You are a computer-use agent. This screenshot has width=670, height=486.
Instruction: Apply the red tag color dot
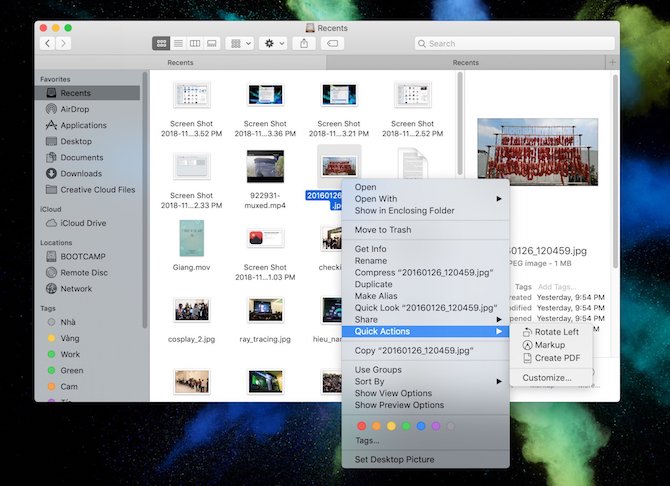[x=361, y=426]
